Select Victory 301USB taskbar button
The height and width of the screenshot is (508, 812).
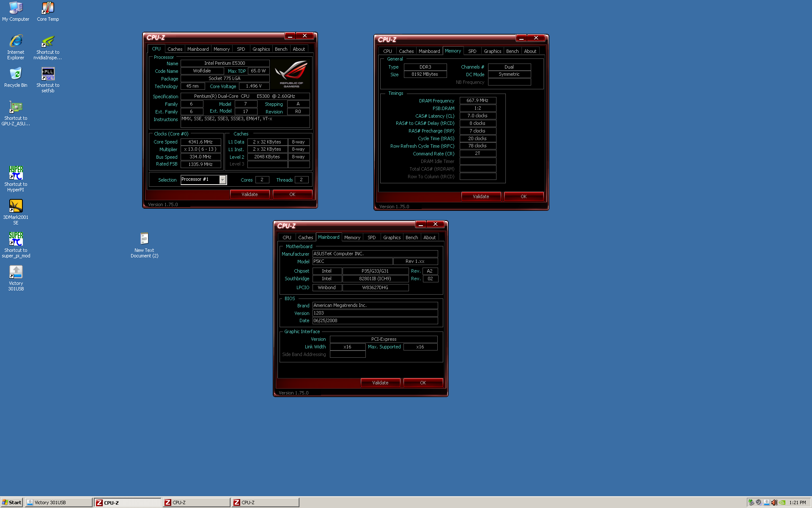coord(58,502)
